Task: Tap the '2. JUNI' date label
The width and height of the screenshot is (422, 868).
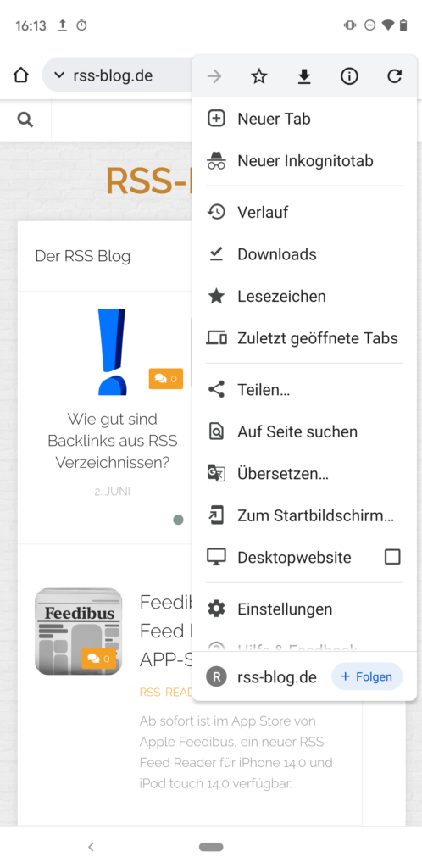Action: pyautogui.click(x=112, y=492)
